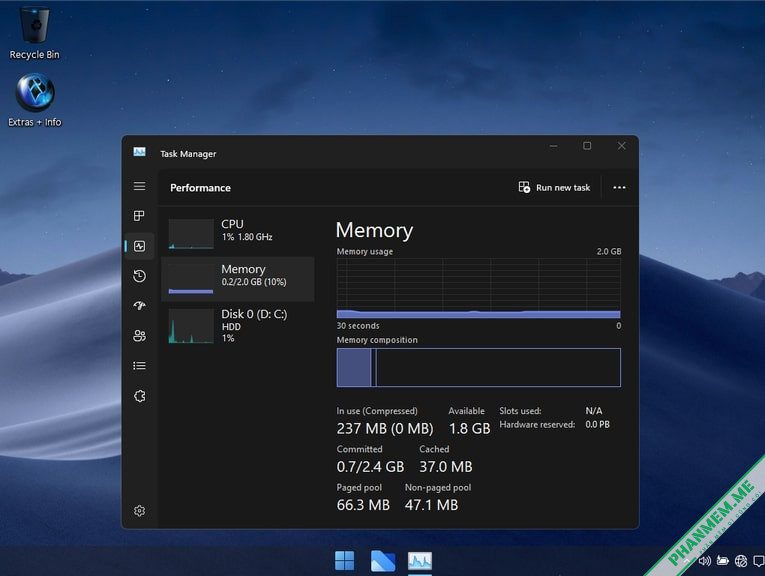Select Memory performance entry in list

[x=238, y=278]
